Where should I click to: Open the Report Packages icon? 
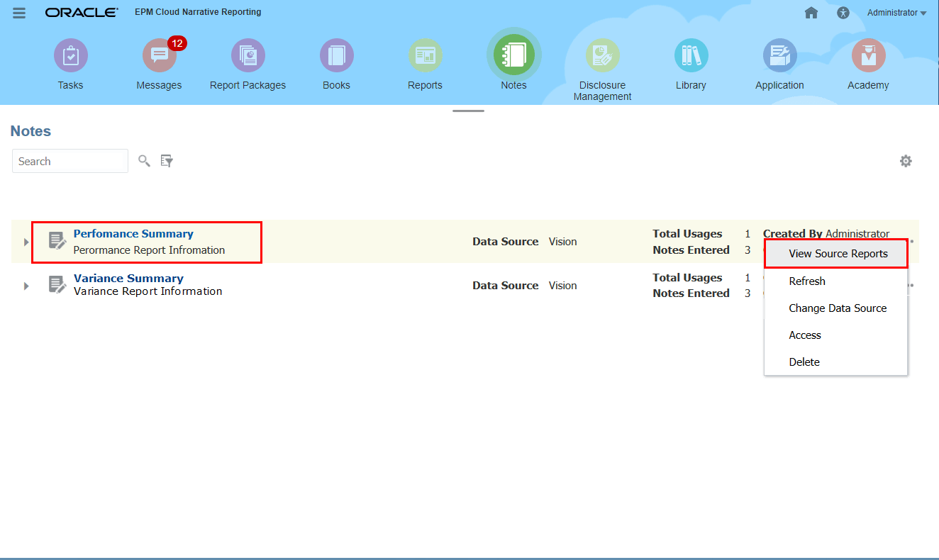(x=248, y=55)
